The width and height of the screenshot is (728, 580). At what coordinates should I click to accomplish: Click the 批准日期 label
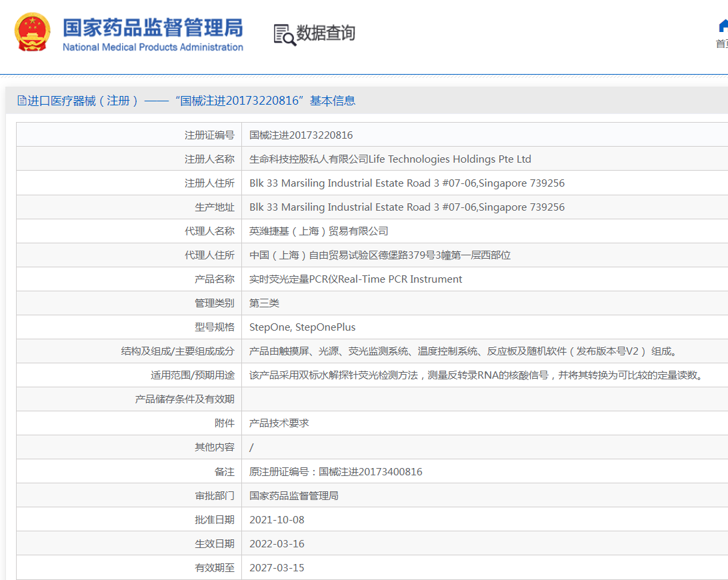(215, 520)
